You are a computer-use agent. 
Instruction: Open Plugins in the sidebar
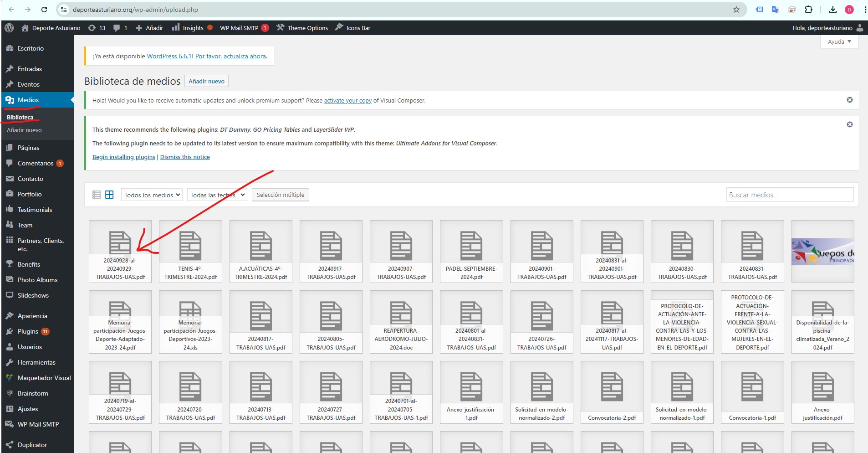37,331
